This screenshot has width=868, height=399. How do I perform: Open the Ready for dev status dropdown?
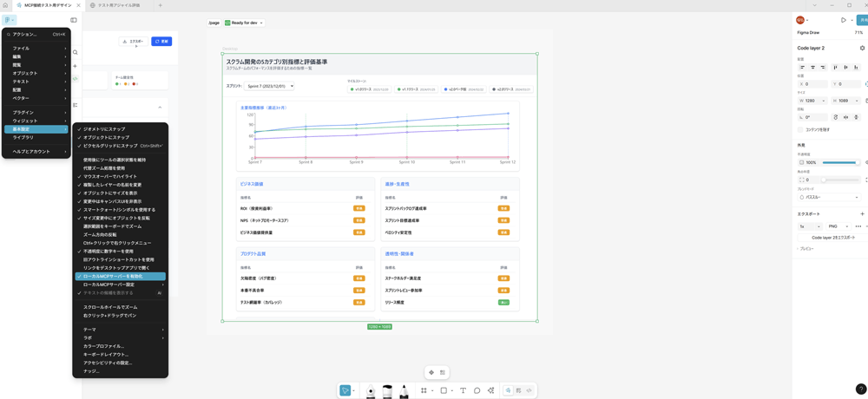pos(244,23)
